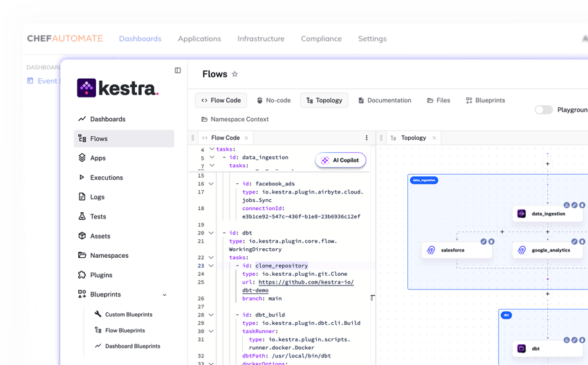Click the delete icon on google_analytics node
588x365 pixels.
click(x=582, y=241)
